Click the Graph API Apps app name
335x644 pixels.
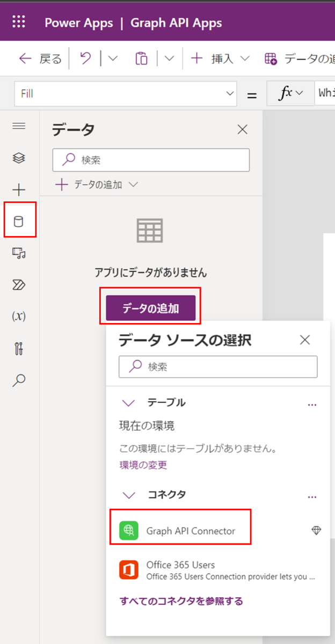tap(176, 23)
